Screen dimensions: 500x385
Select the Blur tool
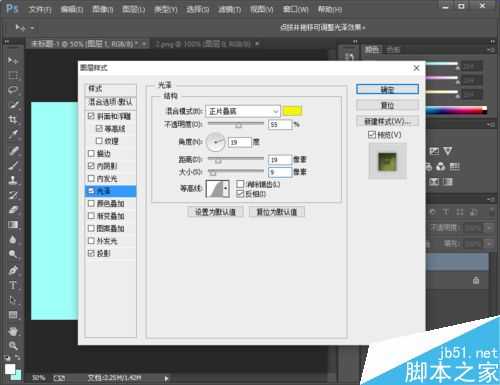pos(13,240)
